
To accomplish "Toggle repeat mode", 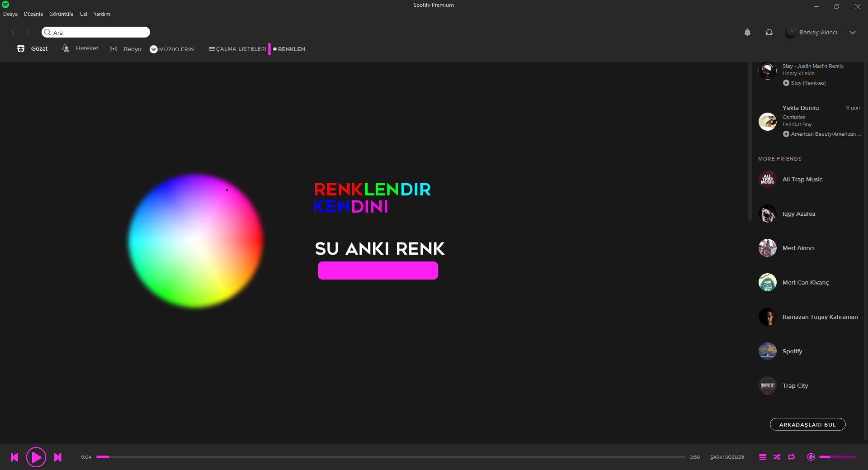I will point(791,457).
